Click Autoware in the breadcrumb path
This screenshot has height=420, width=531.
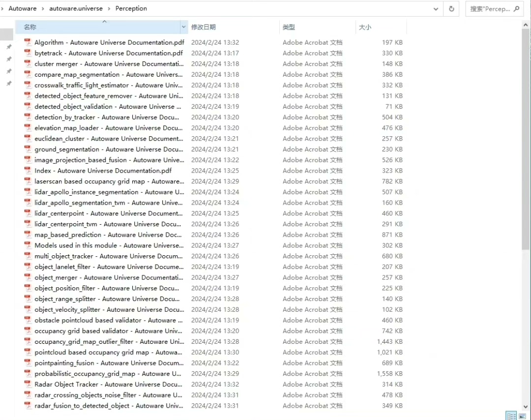pos(22,8)
